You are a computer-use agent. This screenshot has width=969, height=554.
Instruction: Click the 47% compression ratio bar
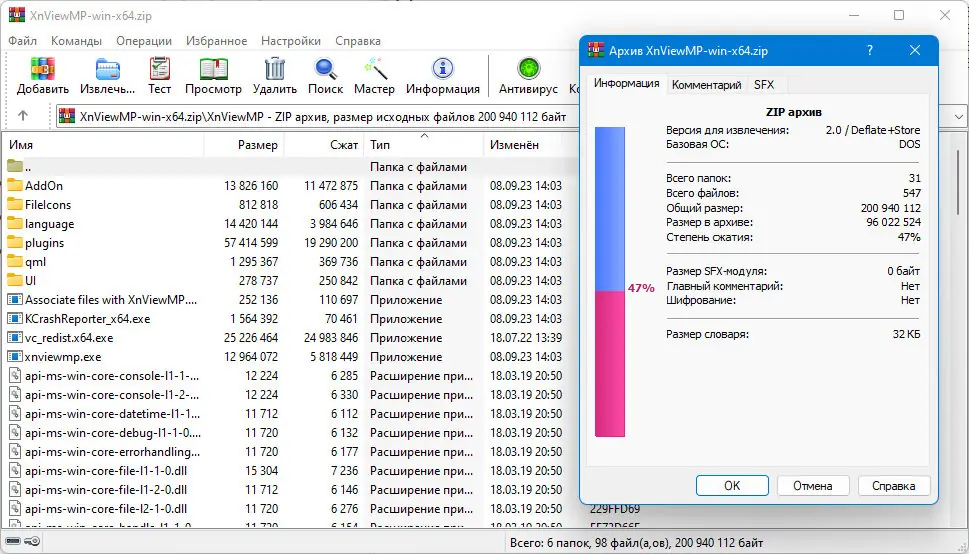pos(610,282)
